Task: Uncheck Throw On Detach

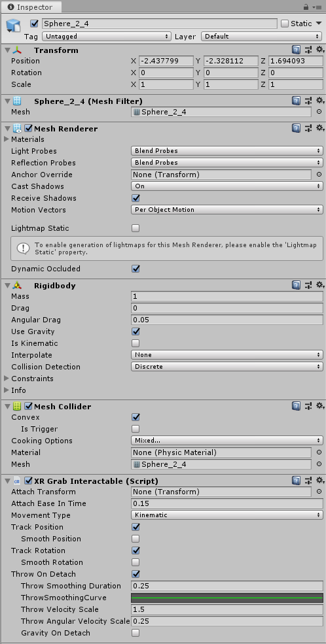Action: 136,574
